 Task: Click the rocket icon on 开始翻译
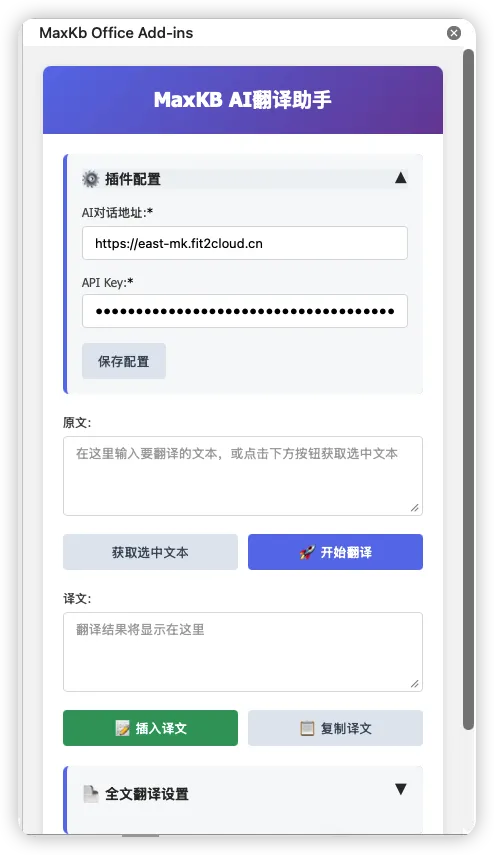point(307,552)
